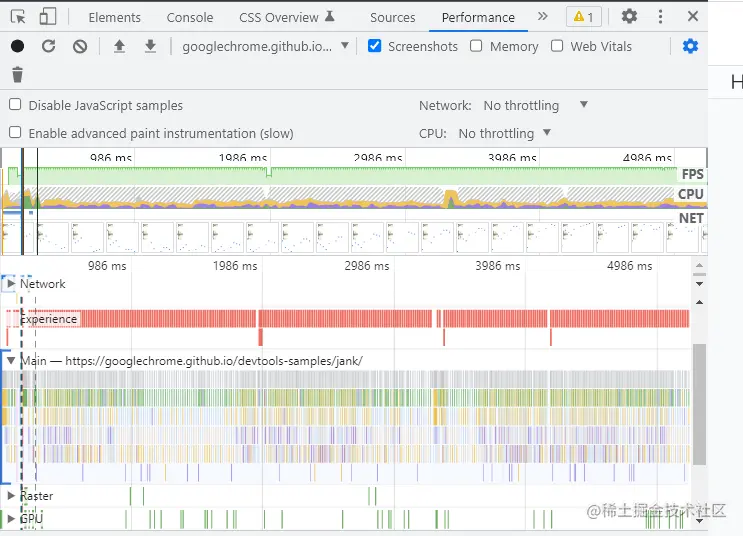Expand the Raster track

pyautogui.click(x=11, y=495)
